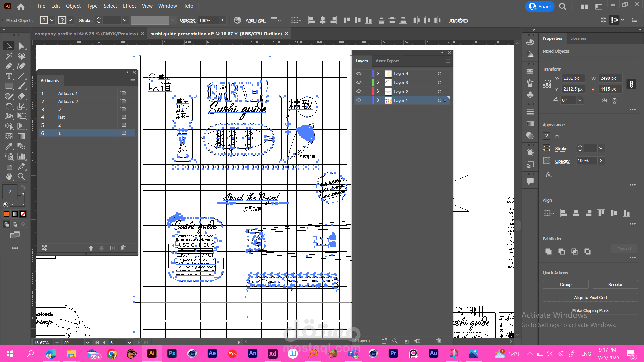Image resolution: width=644 pixels, height=362 pixels.
Task: Click Locate Object magnifier in Layers panel
Action: point(395,341)
